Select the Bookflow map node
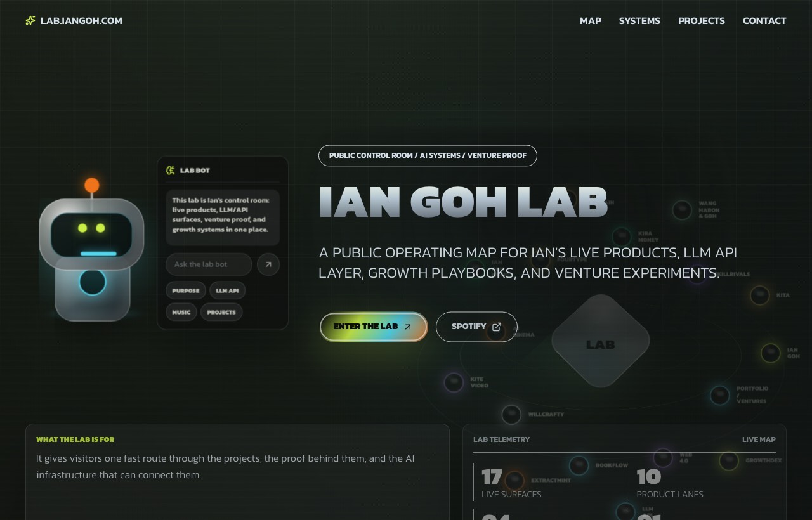The height and width of the screenshot is (520, 812). [579, 465]
